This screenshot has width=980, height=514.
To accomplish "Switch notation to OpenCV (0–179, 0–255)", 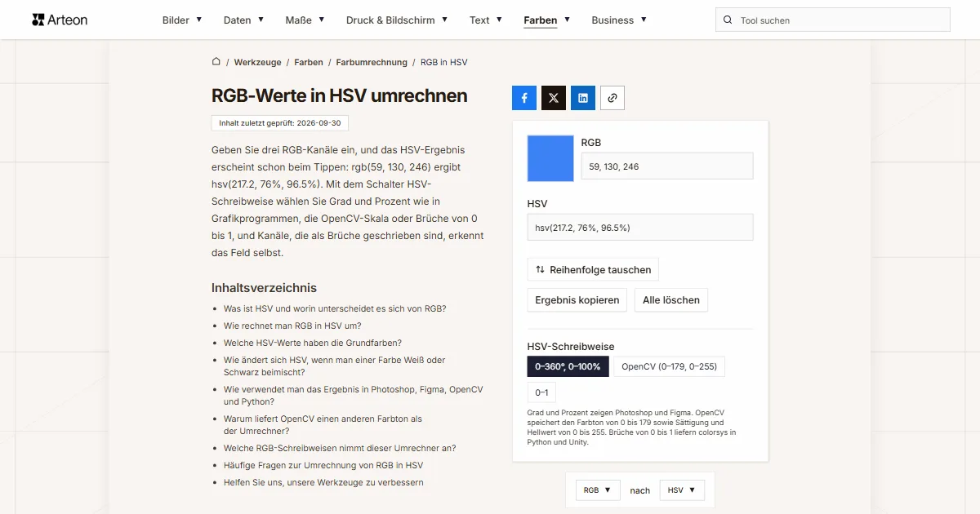I will coord(670,366).
